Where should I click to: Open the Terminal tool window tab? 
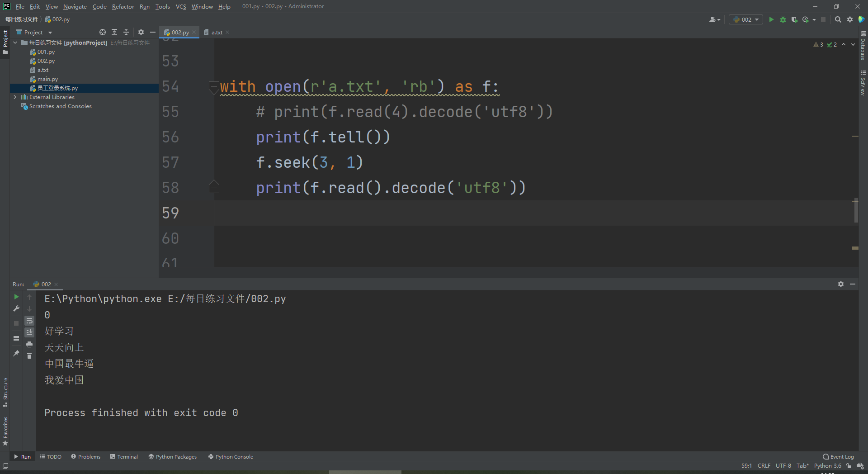[124, 457]
